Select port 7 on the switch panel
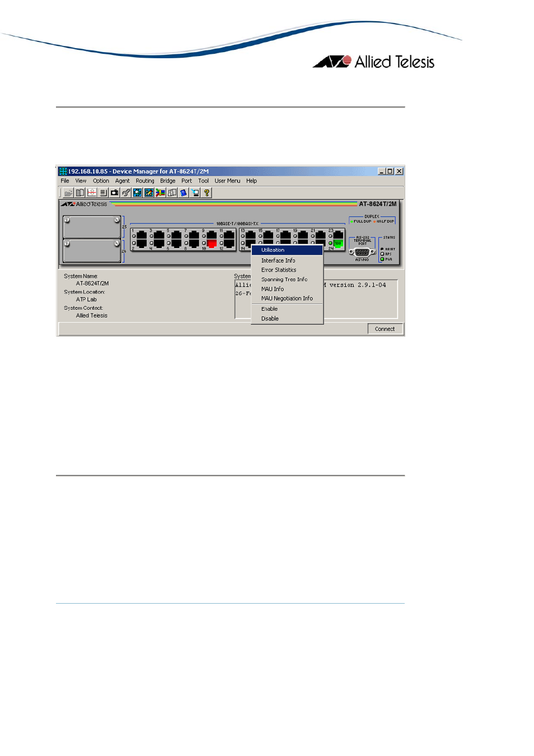 click(194, 235)
